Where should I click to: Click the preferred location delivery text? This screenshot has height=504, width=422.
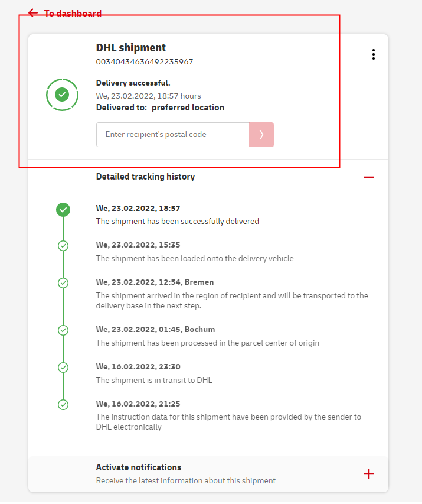[x=188, y=108]
